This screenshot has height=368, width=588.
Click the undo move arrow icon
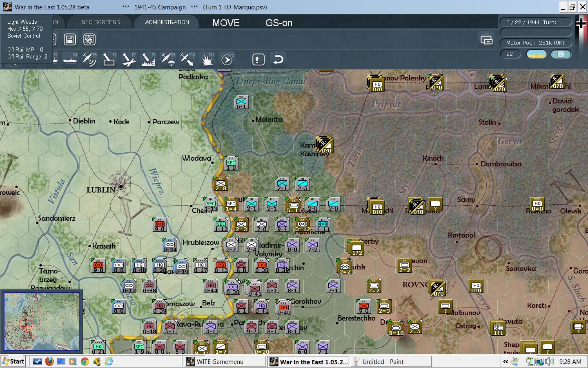[278, 59]
